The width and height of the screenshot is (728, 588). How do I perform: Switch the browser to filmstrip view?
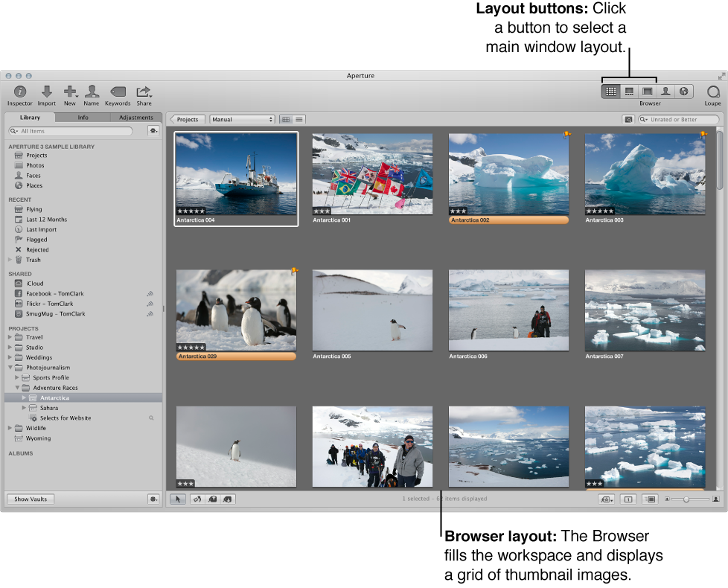pos(629,91)
